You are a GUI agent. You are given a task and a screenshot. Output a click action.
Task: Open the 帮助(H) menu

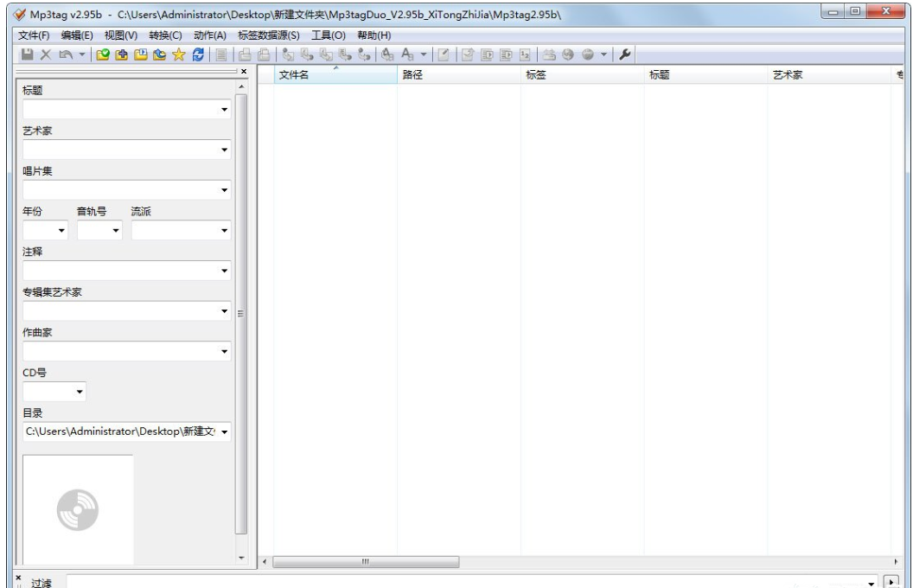pyautogui.click(x=373, y=35)
